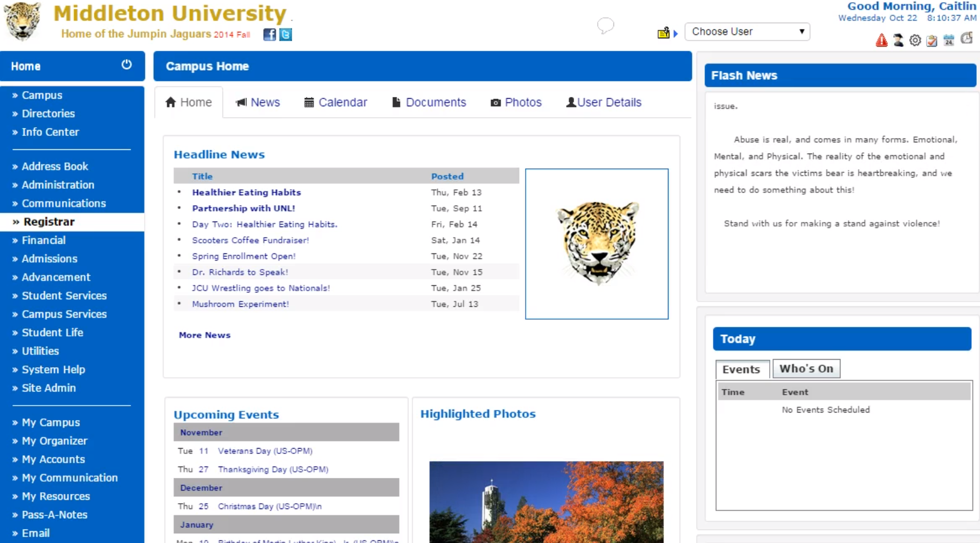Open the clipboard task list icon
Image resolution: width=980 pixels, height=543 pixels.
[x=931, y=40]
